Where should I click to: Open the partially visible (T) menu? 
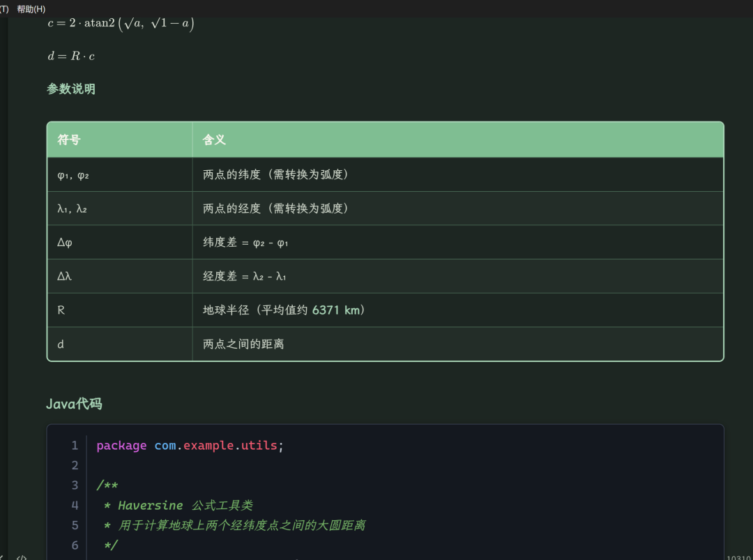tap(4, 9)
